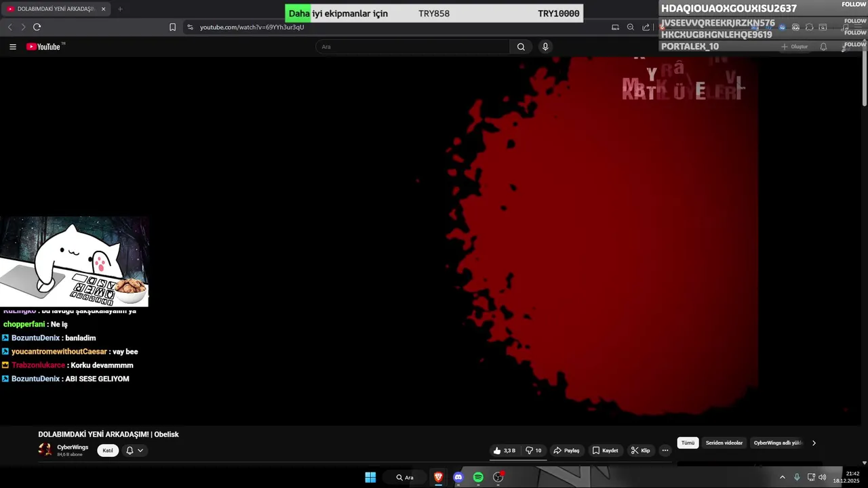Click chat user youcantromewithoutCaesar
This screenshot has height=488, width=868.
point(59,352)
